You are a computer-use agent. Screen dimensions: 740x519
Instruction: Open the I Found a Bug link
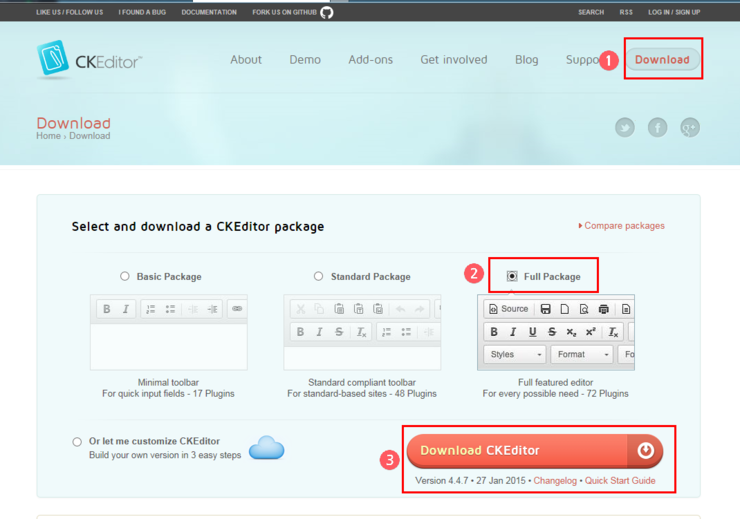[142, 12]
